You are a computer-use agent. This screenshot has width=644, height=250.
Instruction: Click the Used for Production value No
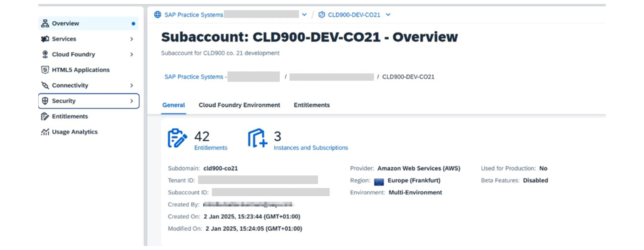pyautogui.click(x=543, y=168)
